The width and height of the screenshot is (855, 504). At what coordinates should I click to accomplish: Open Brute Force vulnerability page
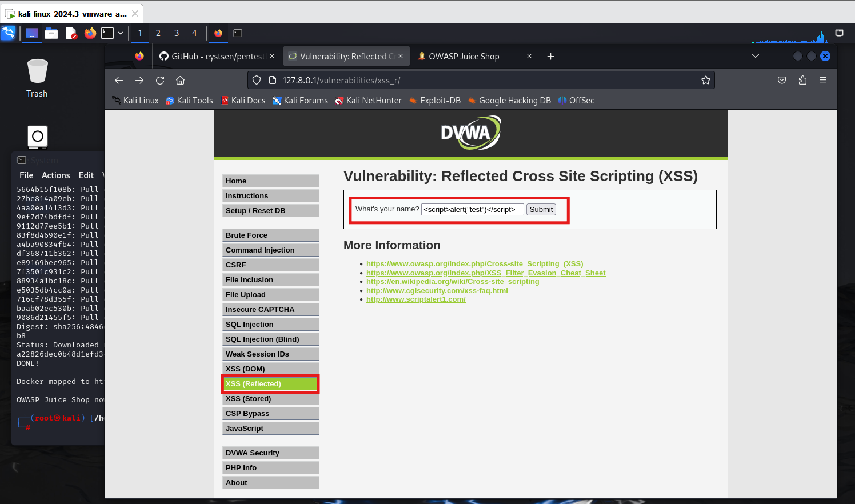click(x=270, y=235)
